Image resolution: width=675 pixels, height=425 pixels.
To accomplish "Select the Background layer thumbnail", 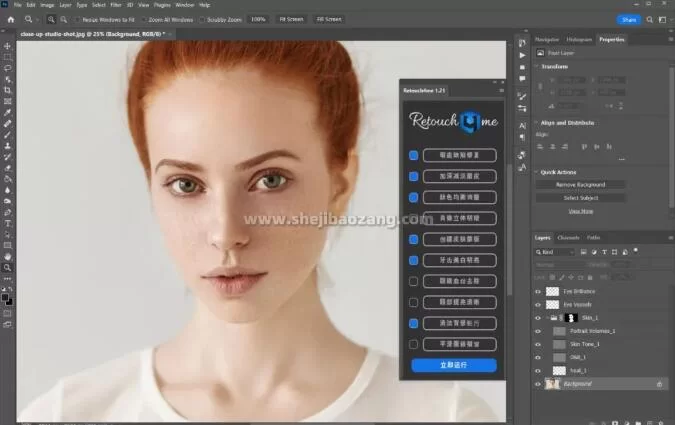I will (x=551, y=384).
